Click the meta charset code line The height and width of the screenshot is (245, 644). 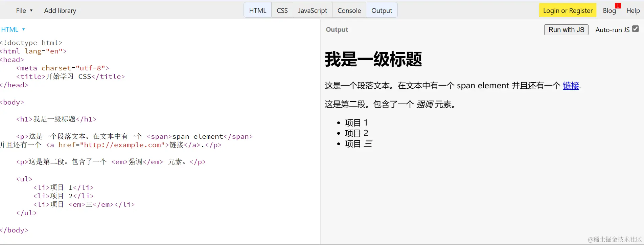(63, 68)
